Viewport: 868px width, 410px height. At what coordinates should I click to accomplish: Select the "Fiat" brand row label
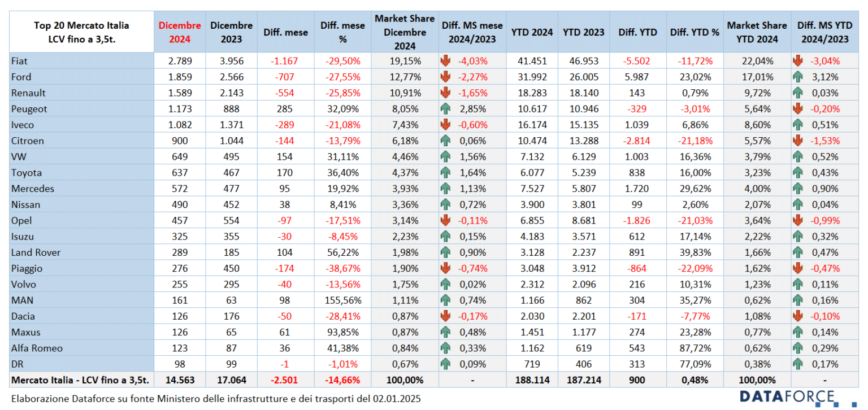coord(19,61)
